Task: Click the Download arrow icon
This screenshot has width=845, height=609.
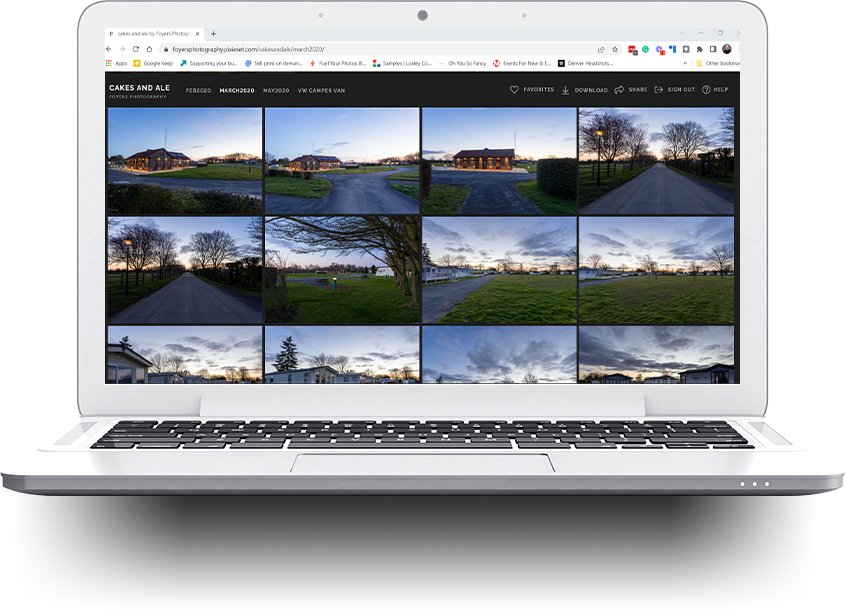Action: pos(565,90)
